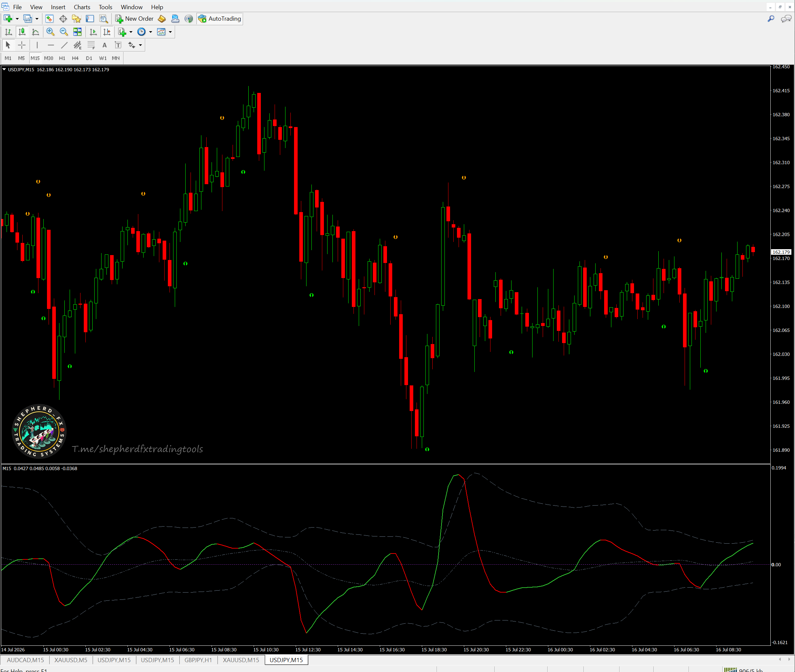The height and width of the screenshot is (672, 795).
Task: Click the cloud hosting server icon
Action: (175, 19)
